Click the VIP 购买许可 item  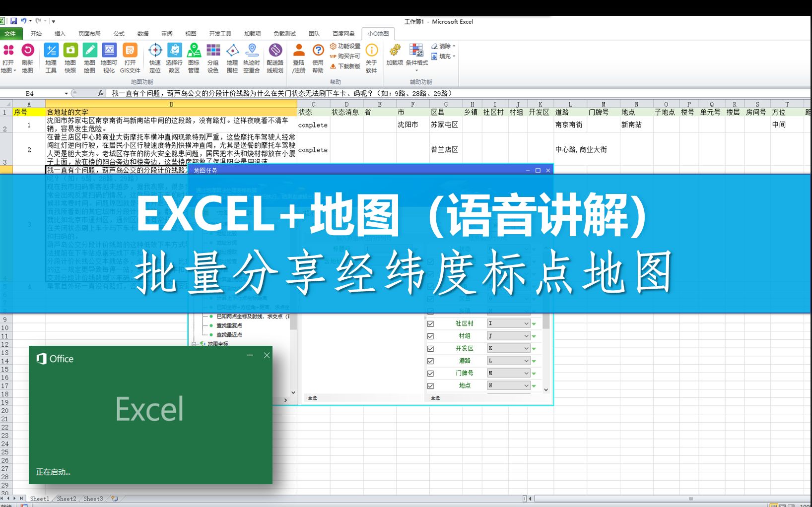345,56
